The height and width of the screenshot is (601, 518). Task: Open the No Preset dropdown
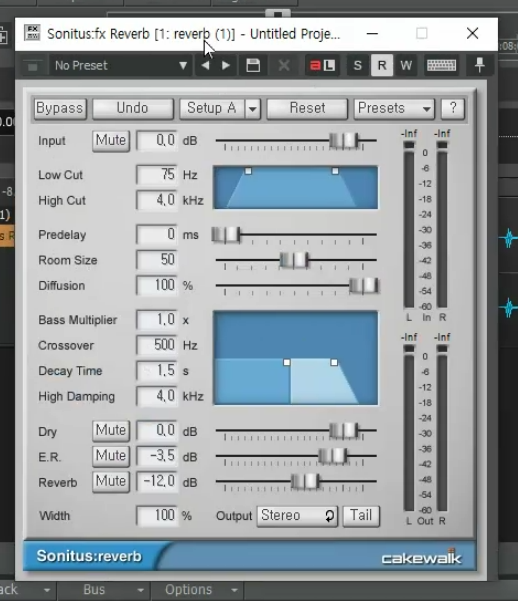(121, 66)
